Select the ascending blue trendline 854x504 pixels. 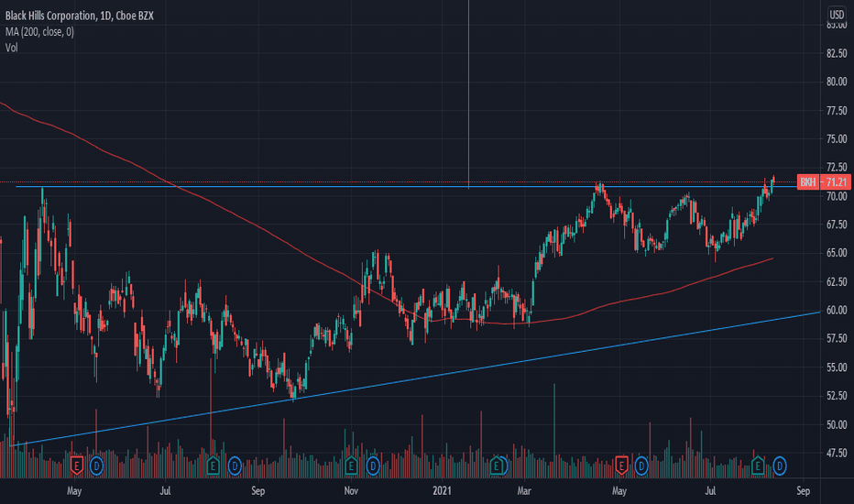[414, 381]
